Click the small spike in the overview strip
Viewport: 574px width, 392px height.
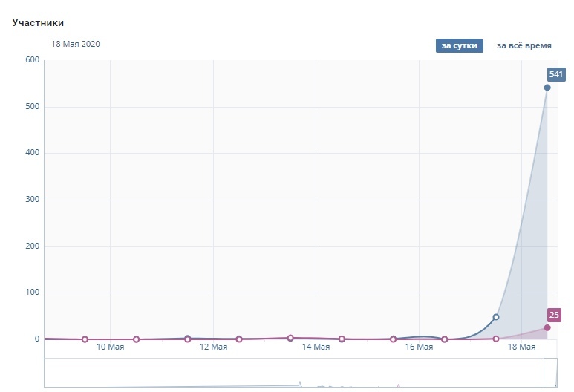tap(300, 384)
